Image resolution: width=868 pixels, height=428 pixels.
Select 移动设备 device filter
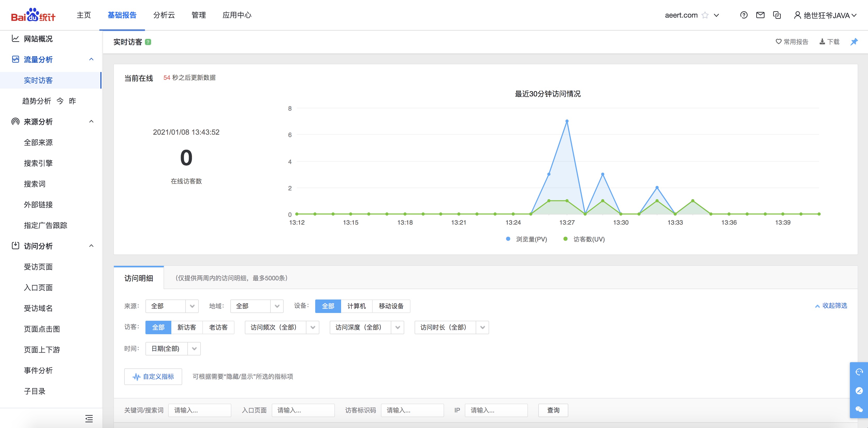[391, 306]
